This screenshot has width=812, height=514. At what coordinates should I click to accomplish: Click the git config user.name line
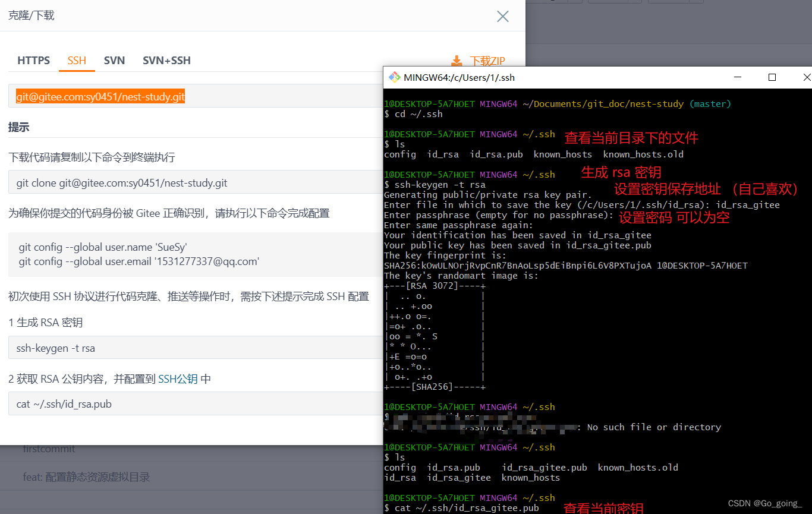(103, 247)
